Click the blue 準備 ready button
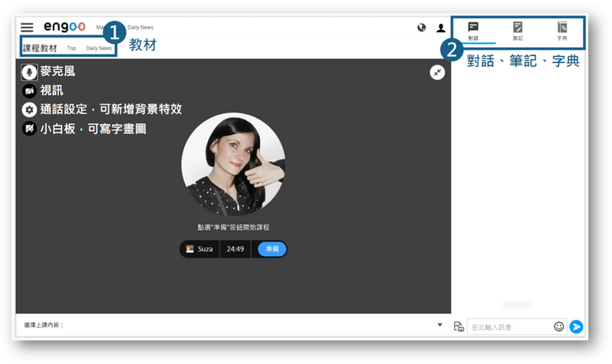 pos(272,249)
